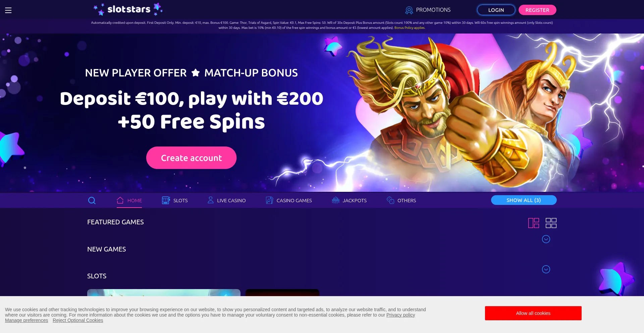Collapse the Featured Games section
The height and width of the screenshot is (333, 644).
(546, 239)
